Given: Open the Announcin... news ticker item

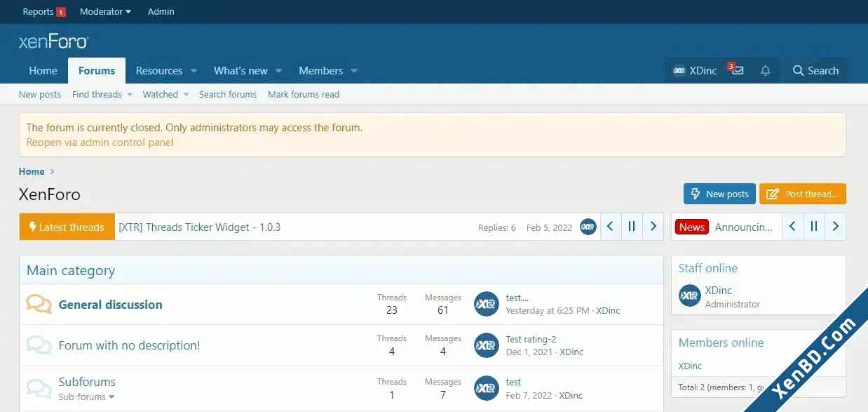Looking at the screenshot, I should coord(744,227).
